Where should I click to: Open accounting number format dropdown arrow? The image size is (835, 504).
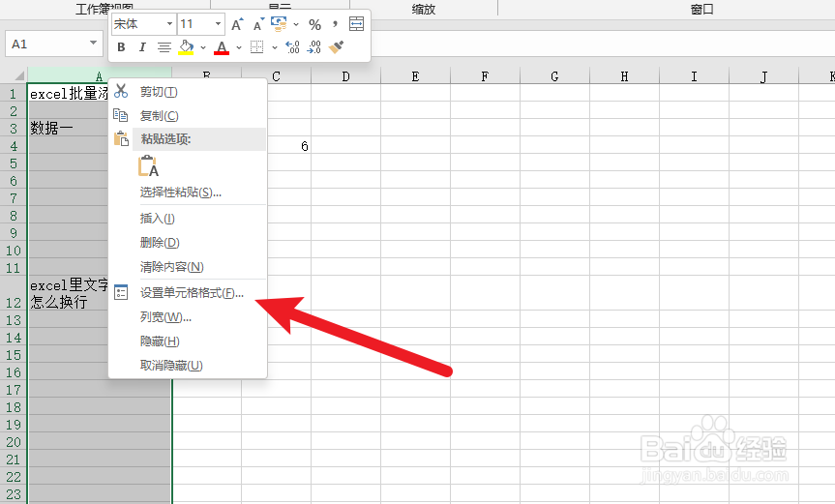pyautogui.click(x=296, y=24)
